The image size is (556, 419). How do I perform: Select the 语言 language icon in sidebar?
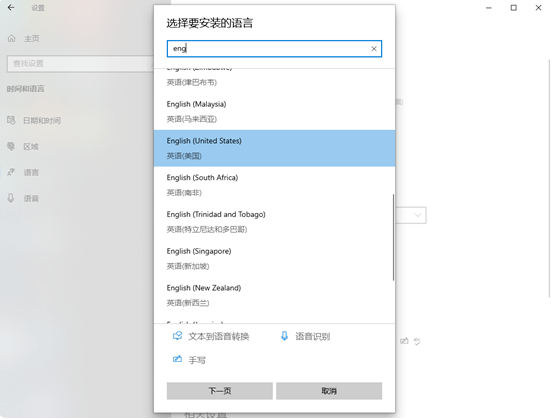point(11,172)
